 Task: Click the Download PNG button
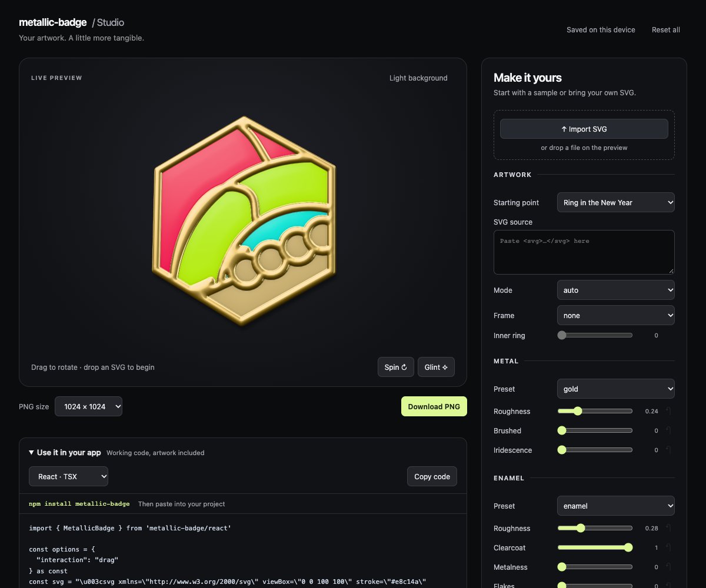pos(434,406)
